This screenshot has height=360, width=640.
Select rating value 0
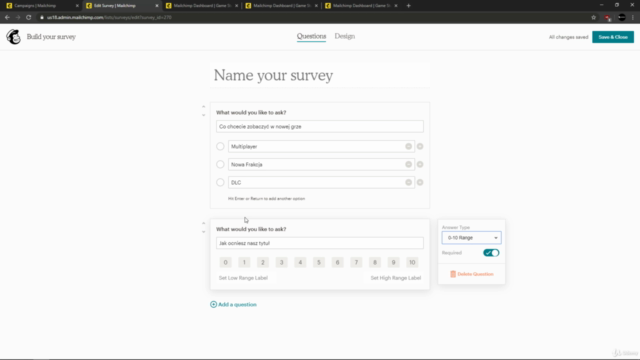click(x=225, y=262)
